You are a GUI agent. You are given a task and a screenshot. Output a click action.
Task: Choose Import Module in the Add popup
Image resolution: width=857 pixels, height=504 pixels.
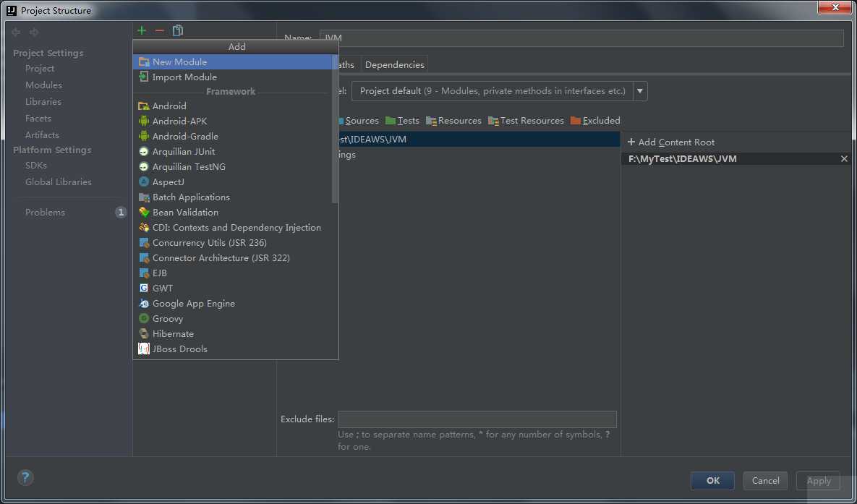[232, 77]
